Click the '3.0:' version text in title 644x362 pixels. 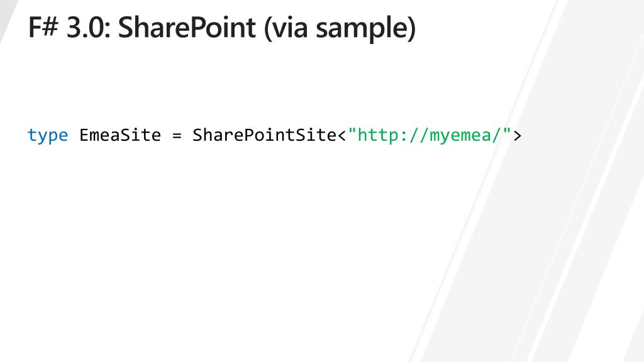pyautogui.click(x=89, y=28)
